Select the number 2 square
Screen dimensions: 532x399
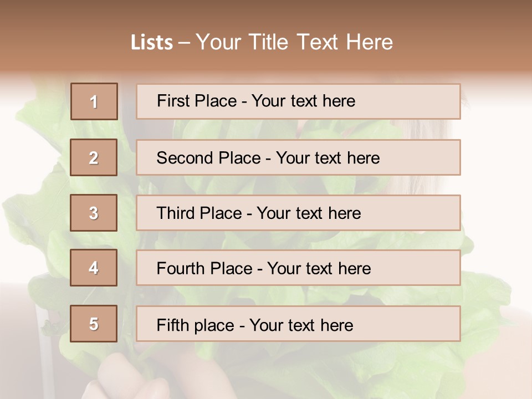point(94,157)
